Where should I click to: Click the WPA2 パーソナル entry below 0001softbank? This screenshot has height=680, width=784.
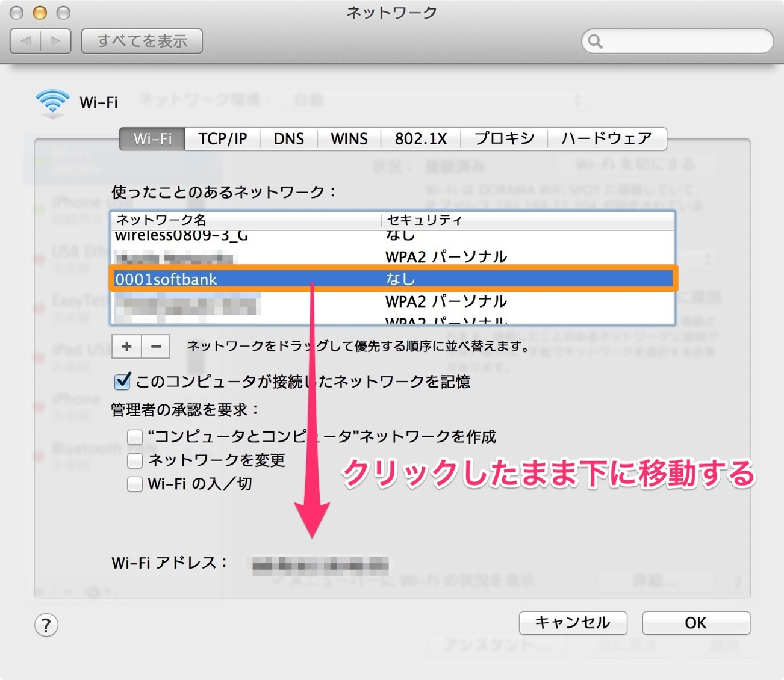tap(446, 301)
